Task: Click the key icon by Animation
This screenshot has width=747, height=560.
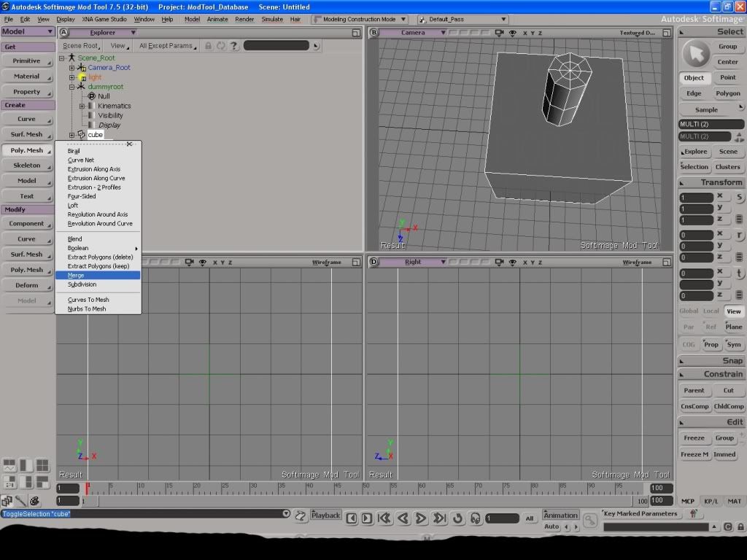Action: (589, 519)
